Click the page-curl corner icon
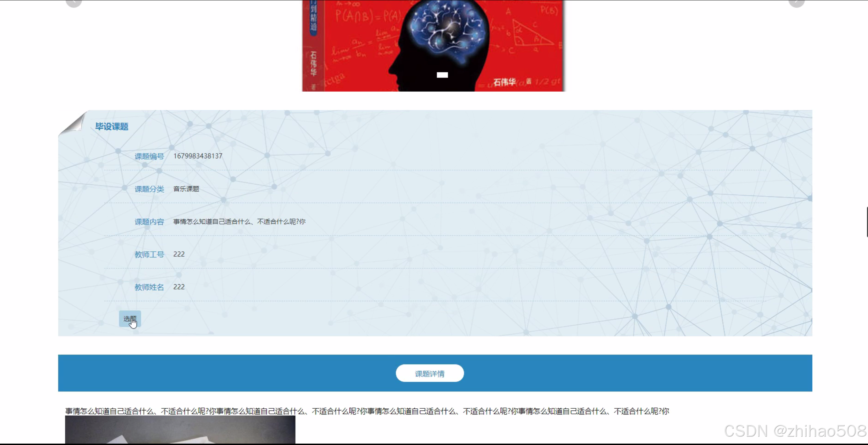Image resolution: width=868 pixels, height=445 pixels. coord(74,123)
